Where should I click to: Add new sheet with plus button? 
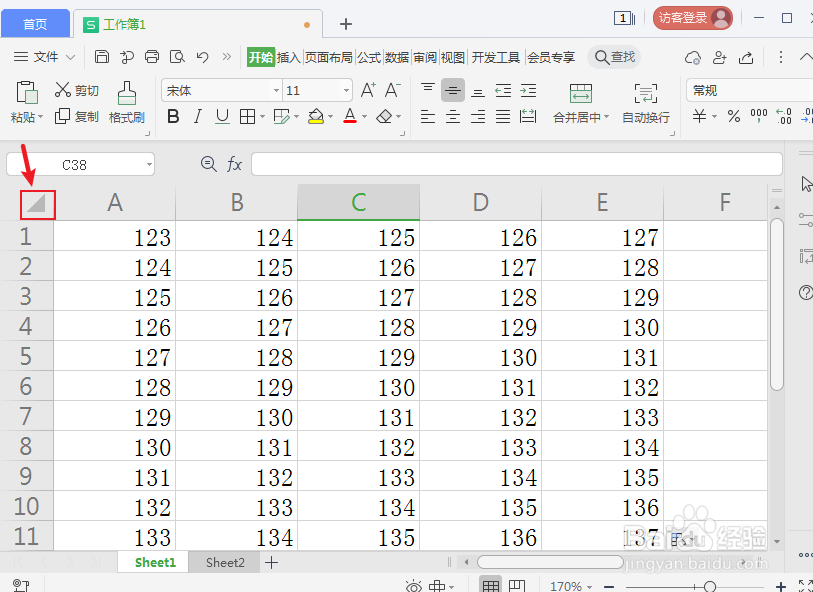pos(271,562)
